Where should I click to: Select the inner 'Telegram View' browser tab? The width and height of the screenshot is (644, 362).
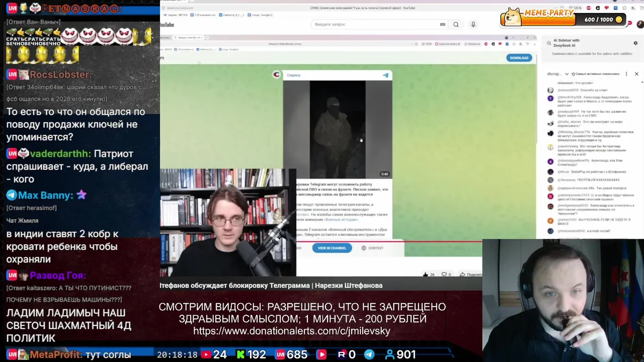click(x=188, y=38)
